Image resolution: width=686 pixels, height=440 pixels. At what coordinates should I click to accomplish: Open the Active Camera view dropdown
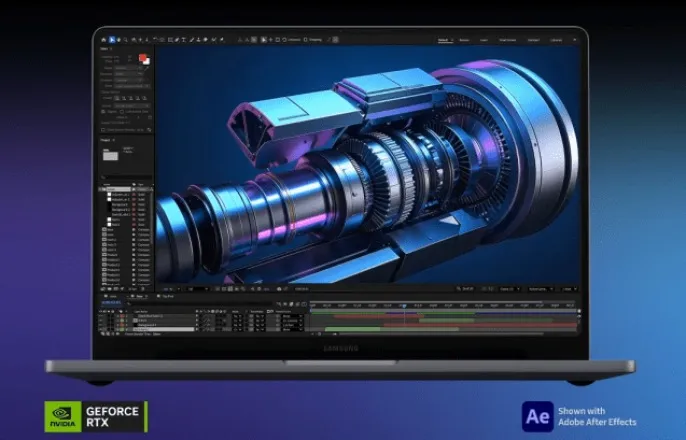[541, 289]
